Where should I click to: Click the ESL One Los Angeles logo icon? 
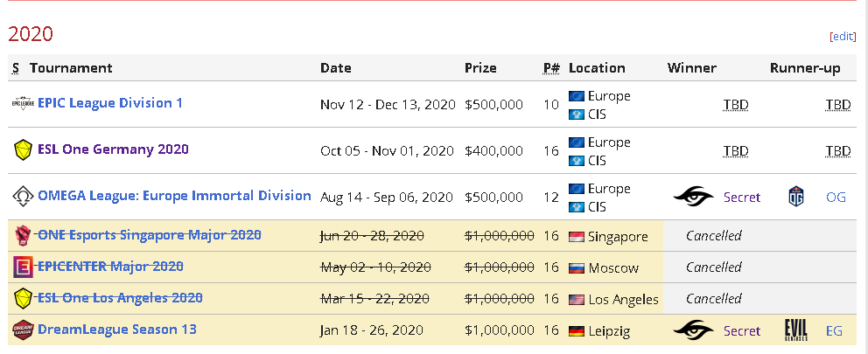(x=22, y=298)
